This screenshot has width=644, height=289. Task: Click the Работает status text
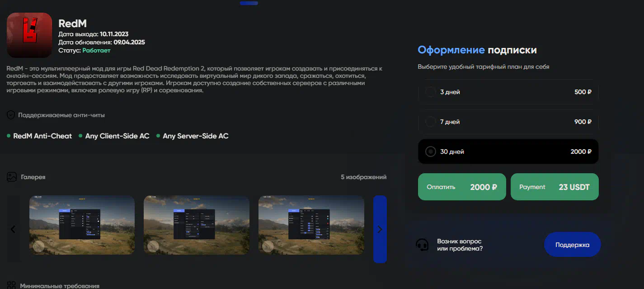[96, 51]
